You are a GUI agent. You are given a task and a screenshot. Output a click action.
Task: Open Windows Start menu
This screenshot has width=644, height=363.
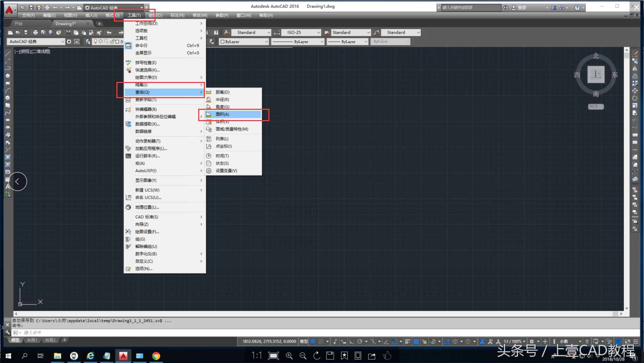pyautogui.click(x=8, y=356)
